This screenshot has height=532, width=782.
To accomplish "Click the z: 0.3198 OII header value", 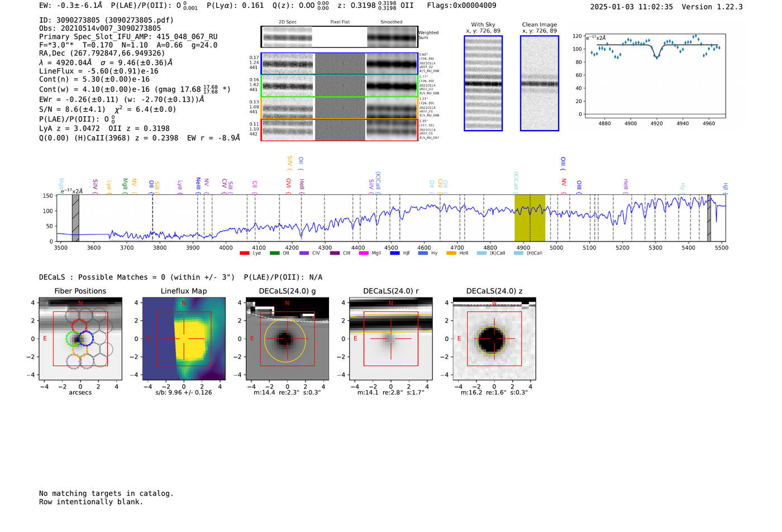I will coord(376,6).
